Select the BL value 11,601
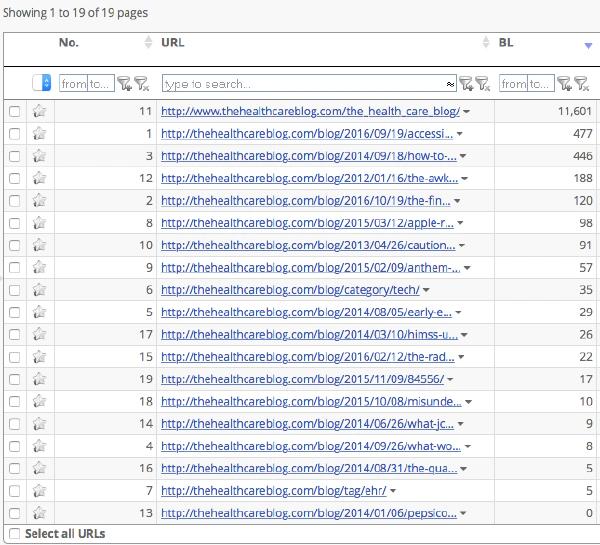Image resolution: width=600 pixels, height=545 pixels. [x=575, y=111]
